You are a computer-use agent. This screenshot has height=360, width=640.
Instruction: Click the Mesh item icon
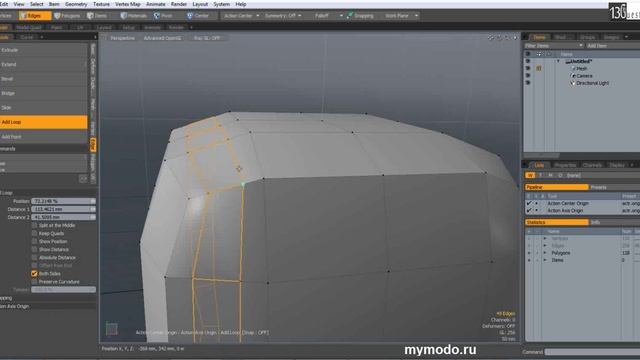tap(573, 69)
